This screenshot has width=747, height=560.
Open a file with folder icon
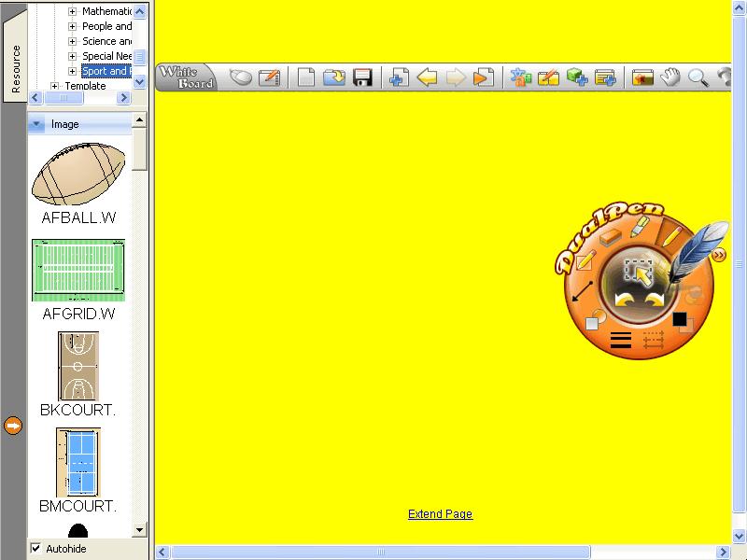click(x=334, y=77)
